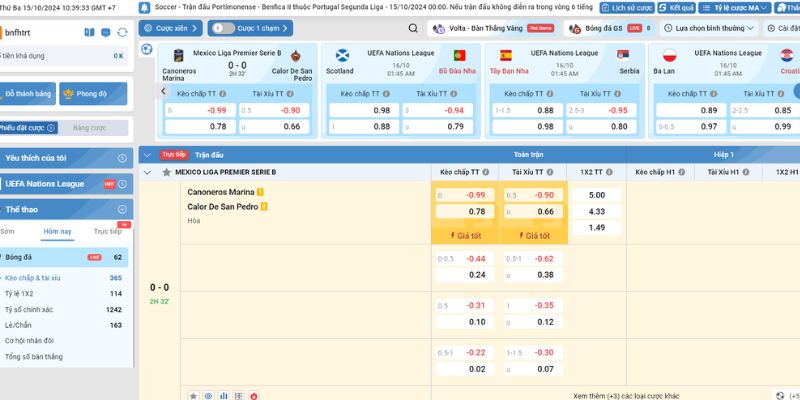Open the Cược xiên button
Viewport: 800px width, 400px height.
[x=170, y=28]
